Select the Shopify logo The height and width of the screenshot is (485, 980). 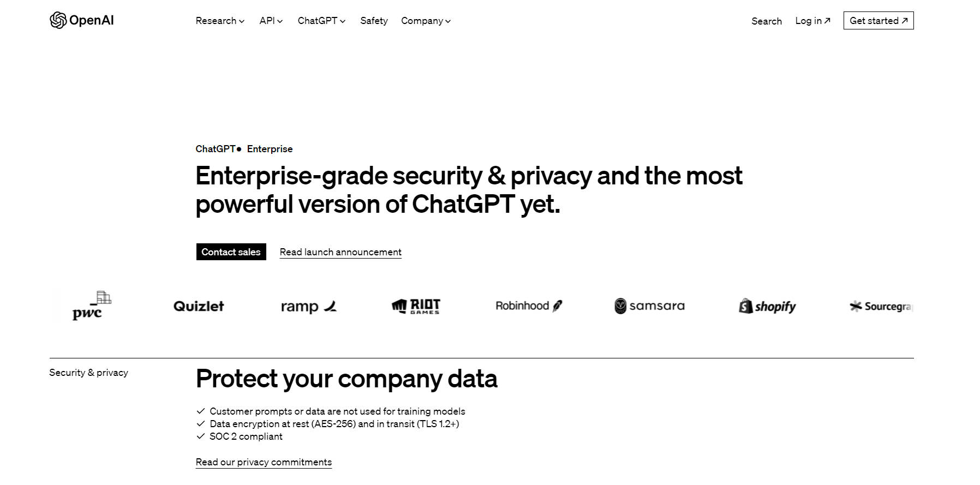(x=766, y=306)
